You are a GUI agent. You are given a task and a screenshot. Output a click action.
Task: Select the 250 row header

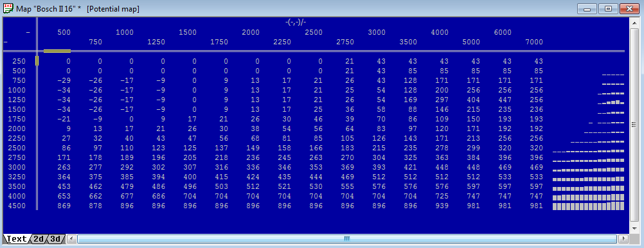pos(19,61)
